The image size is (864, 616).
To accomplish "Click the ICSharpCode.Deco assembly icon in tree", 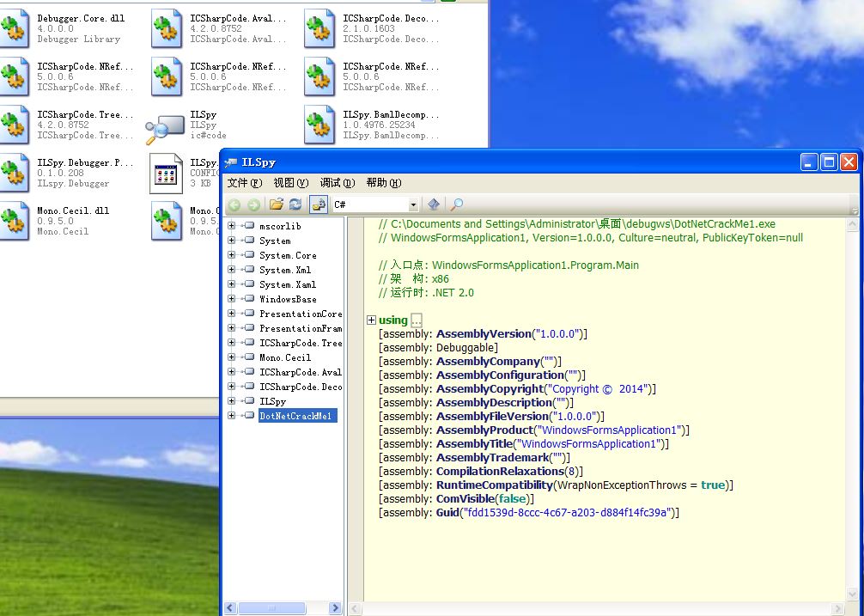I will [x=249, y=387].
